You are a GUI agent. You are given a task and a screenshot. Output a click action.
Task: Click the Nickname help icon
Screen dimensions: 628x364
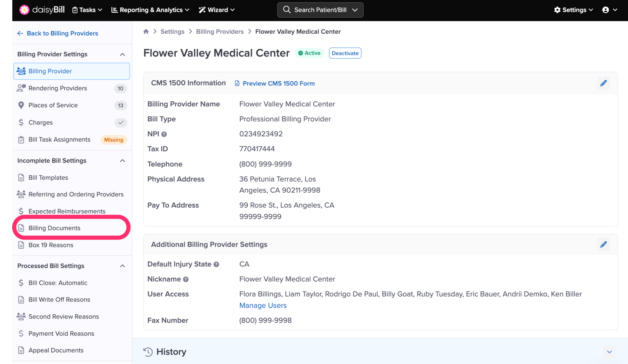[x=186, y=279]
